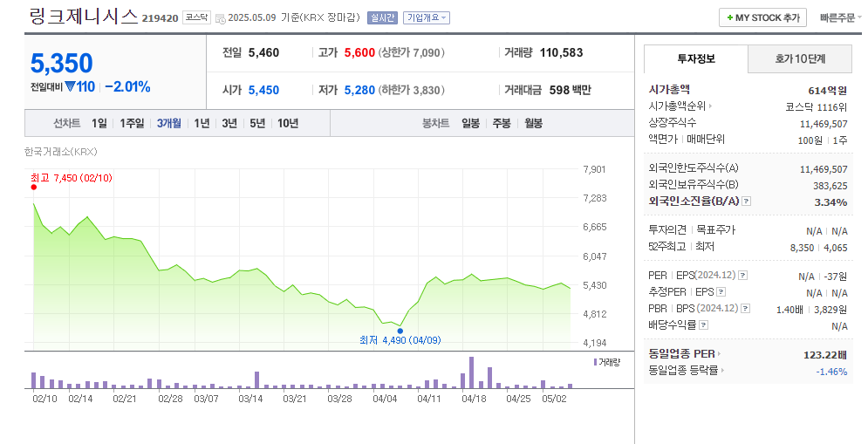Click the 시가 value 5,450
Image resolution: width=868 pixels, height=444 pixels.
click(263, 90)
